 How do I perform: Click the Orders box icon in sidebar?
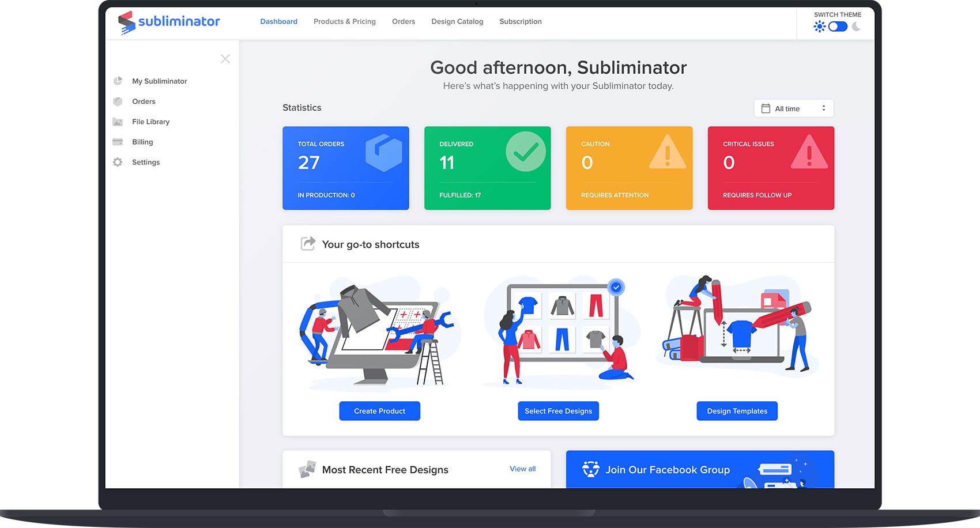pyautogui.click(x=118, y=101)
